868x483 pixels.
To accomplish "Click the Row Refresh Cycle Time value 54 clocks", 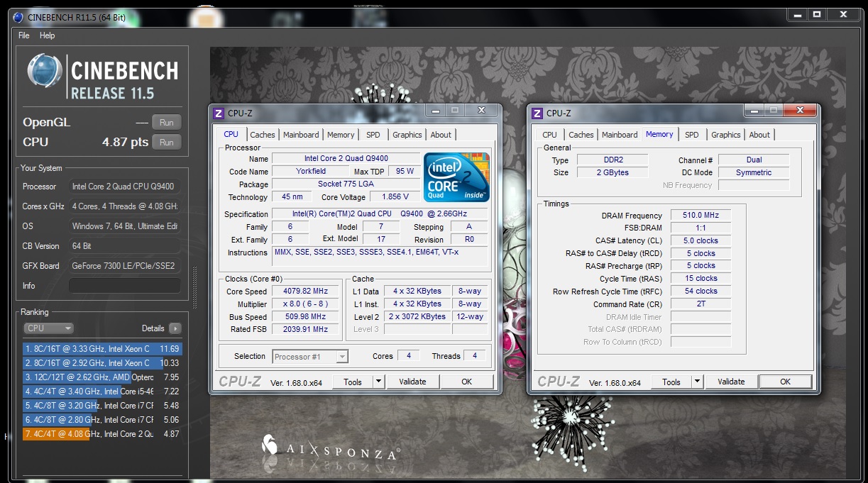I will (x=701, y=292).
